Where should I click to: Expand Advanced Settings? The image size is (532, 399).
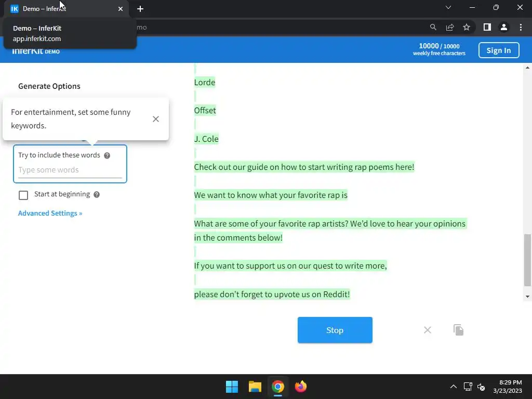[50, 213]
